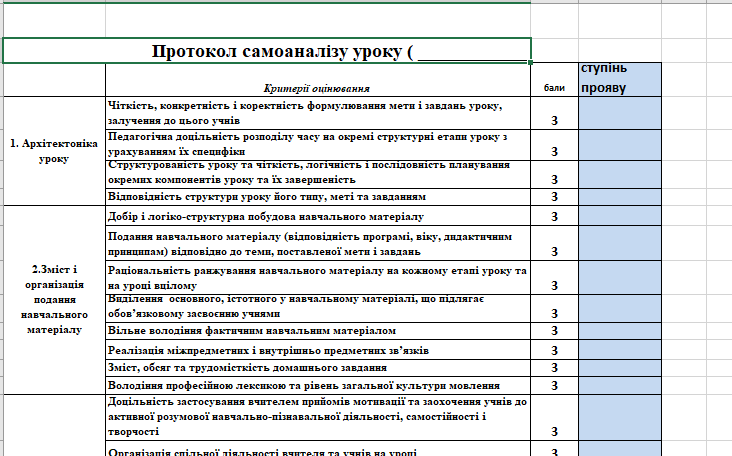Select score '3' in the 'Доцільність застосування' row
This screenshot has height=456, width=732.
[x=554, y=417]
